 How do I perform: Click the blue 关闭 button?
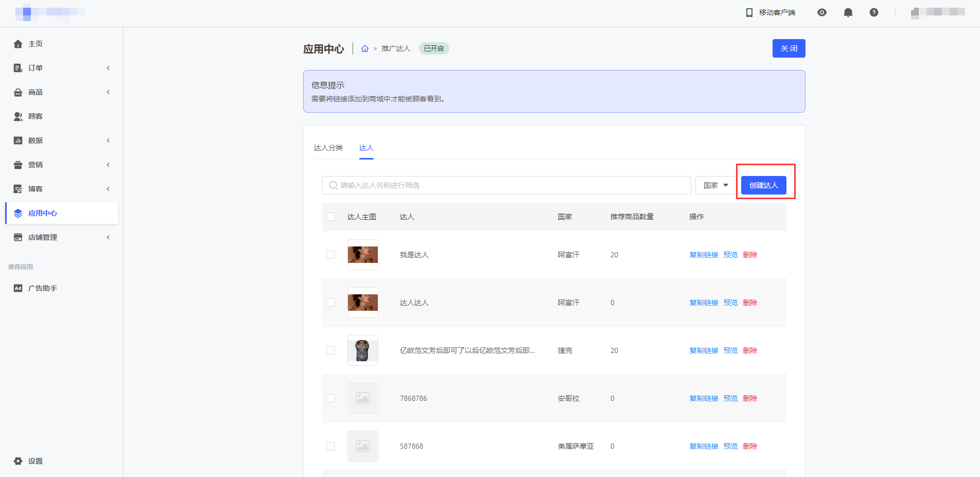click(x=789, y=48)
